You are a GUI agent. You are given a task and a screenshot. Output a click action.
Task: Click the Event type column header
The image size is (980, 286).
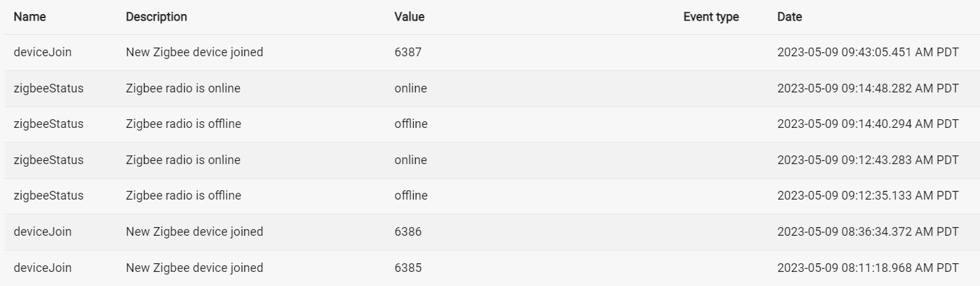(x=711, y=17)
